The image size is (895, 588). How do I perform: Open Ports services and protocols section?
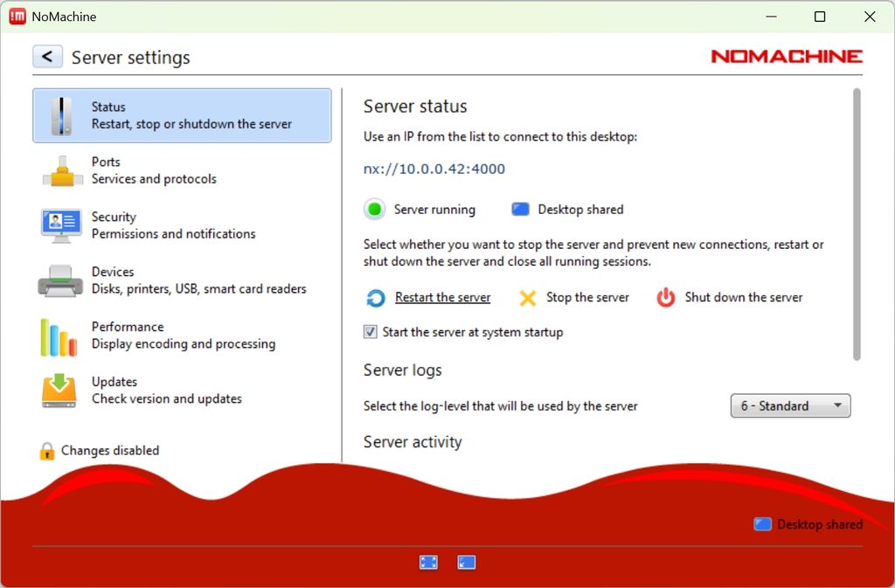[x=182, y=170]
